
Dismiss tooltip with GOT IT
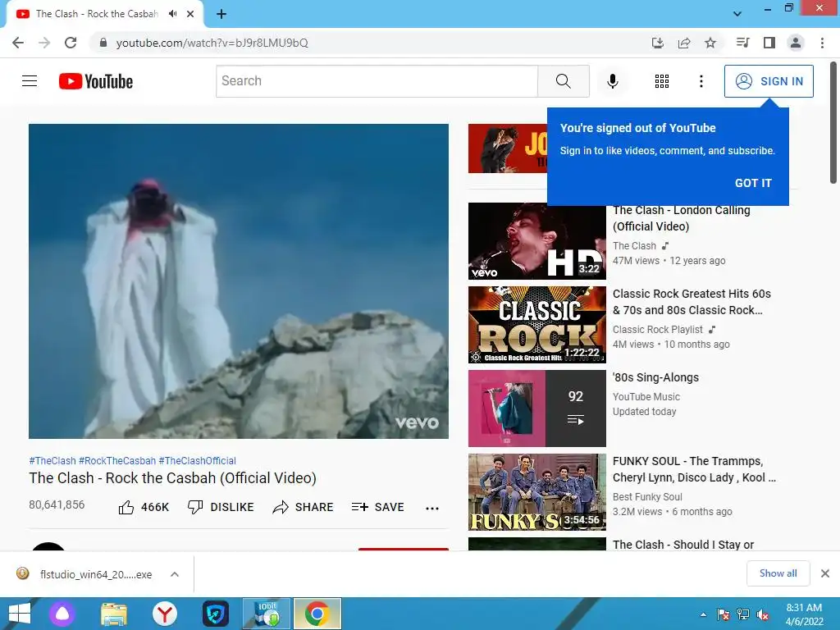point(753,183)
